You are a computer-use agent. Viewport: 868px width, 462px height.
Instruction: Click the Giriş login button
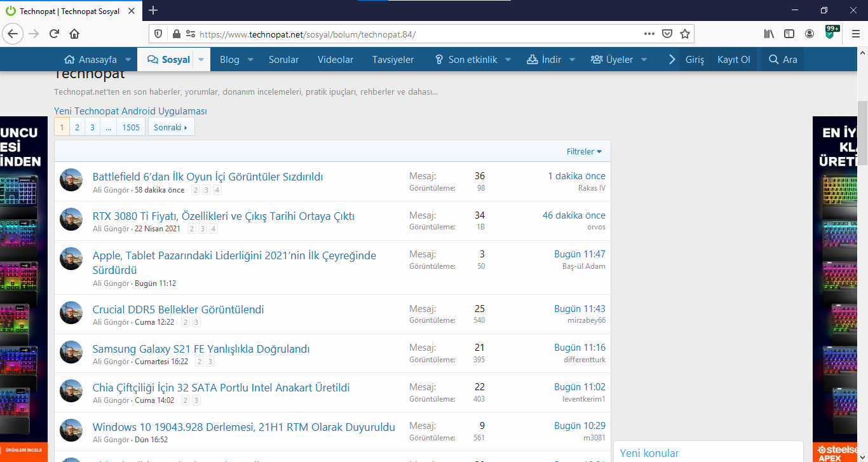[695, 60]
